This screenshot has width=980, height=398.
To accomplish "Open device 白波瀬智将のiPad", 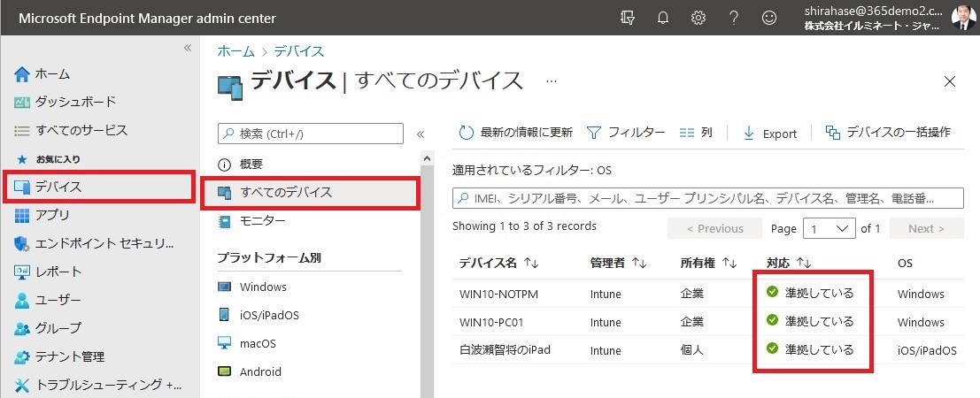I will point(505,350).
